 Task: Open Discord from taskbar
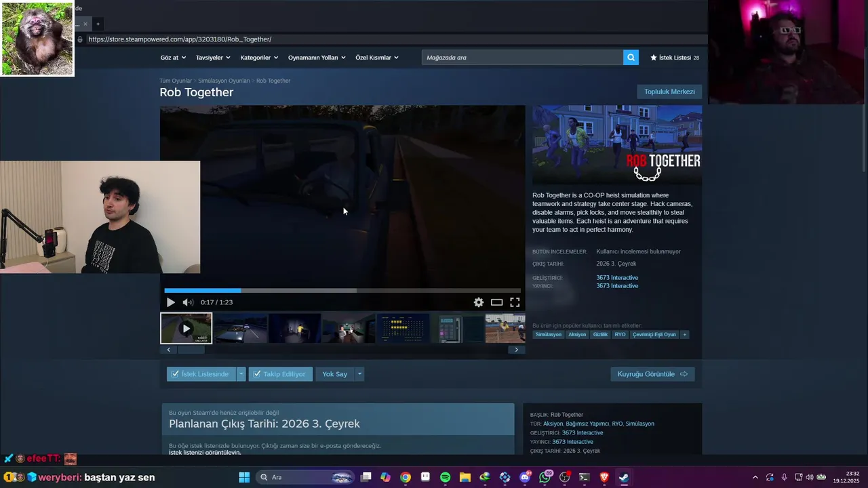(525, 477)
